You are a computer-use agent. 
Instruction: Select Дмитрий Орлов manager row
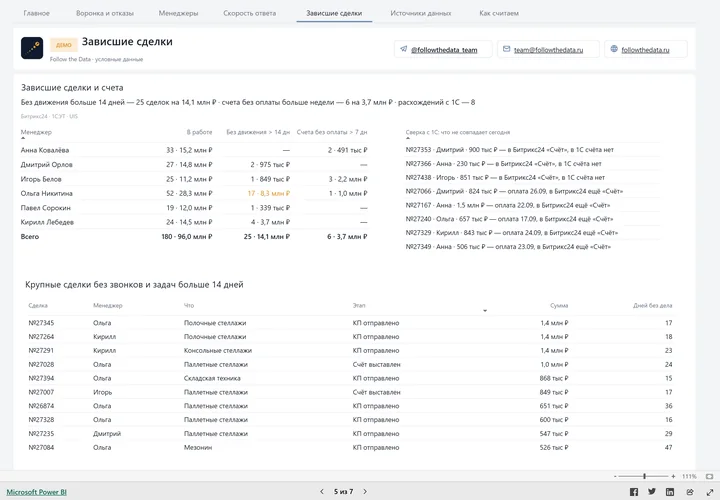194,164
